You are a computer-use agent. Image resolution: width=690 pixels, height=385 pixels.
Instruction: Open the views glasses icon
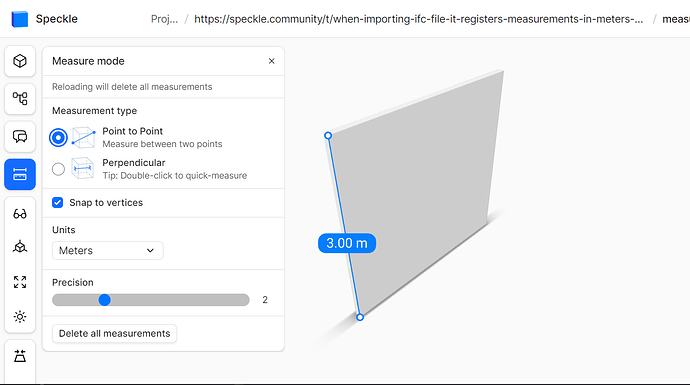click(20, 214)
